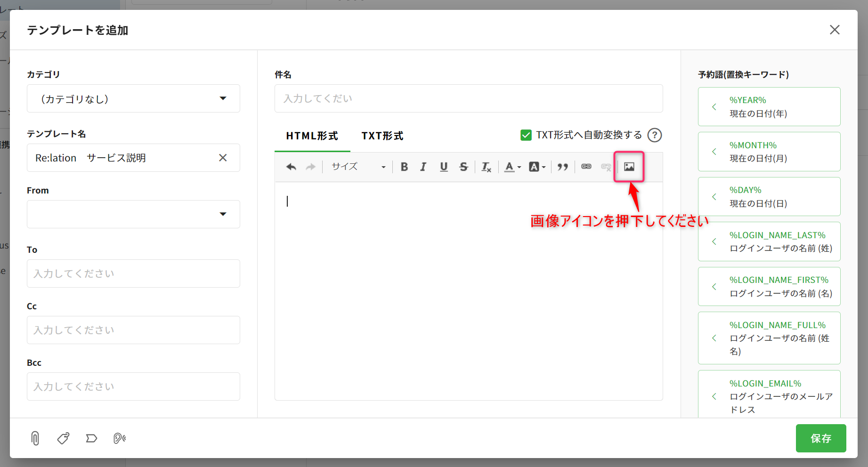Image resolution: width=868 pixels, height=467 pixels.
Task: Apply italic formatting
Action: [423, 167]
